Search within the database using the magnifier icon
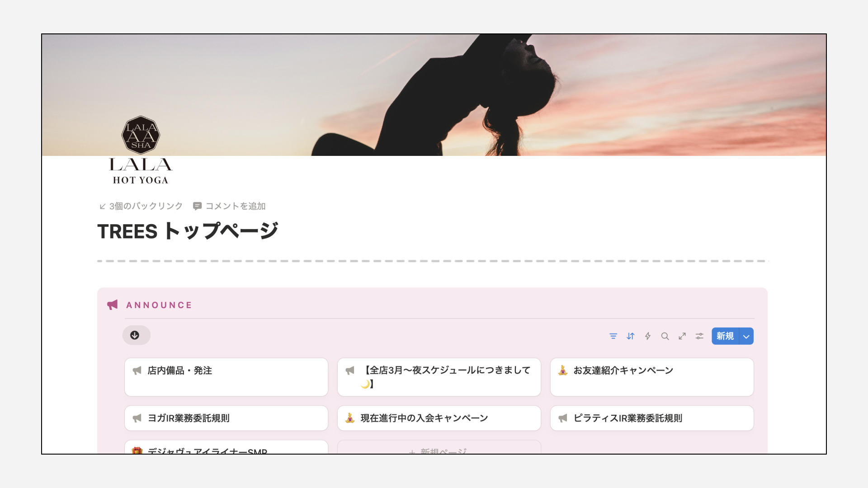The width and height of the screenshot is (868, 488). [x=665, y=336]
